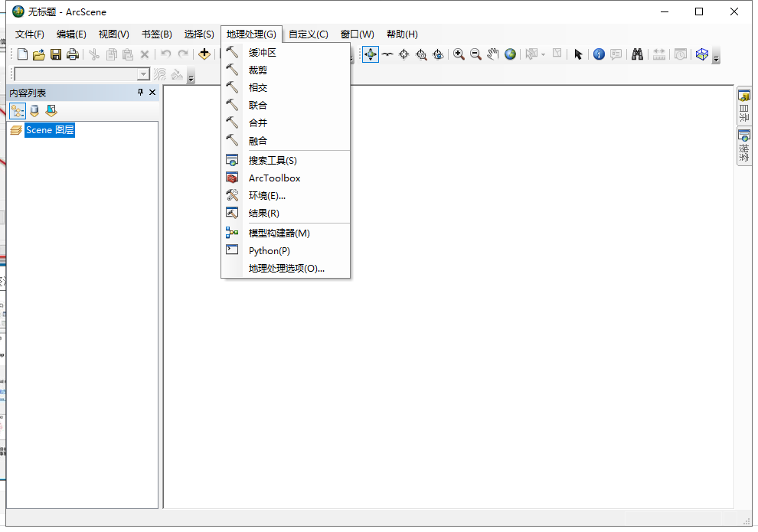
Task: Open the 目录 catalog side tab
Action: (x=744, y=106)
